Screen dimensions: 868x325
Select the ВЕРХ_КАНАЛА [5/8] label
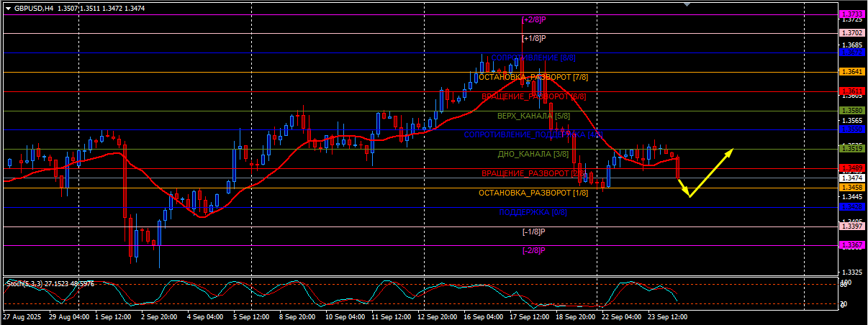coord(533,116)
